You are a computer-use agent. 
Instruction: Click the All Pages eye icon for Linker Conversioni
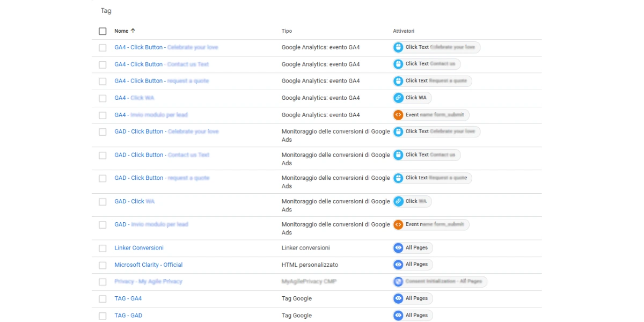(398, 248)
